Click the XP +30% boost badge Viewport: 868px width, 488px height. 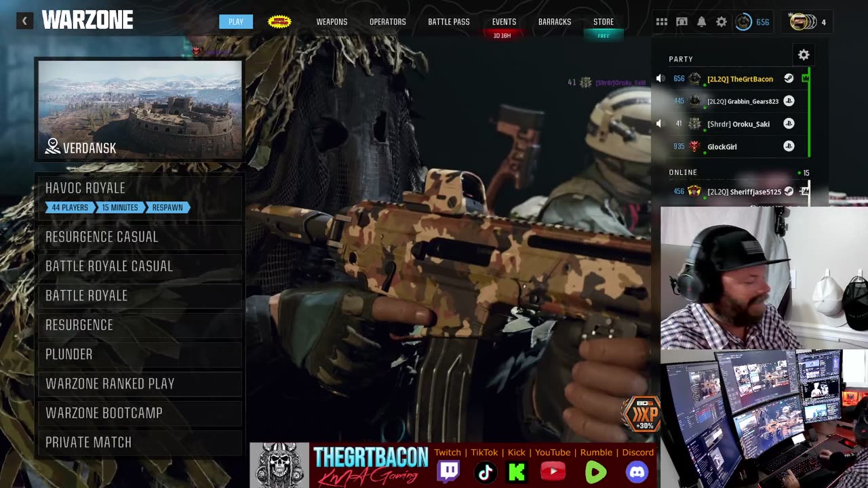(641, 415)
